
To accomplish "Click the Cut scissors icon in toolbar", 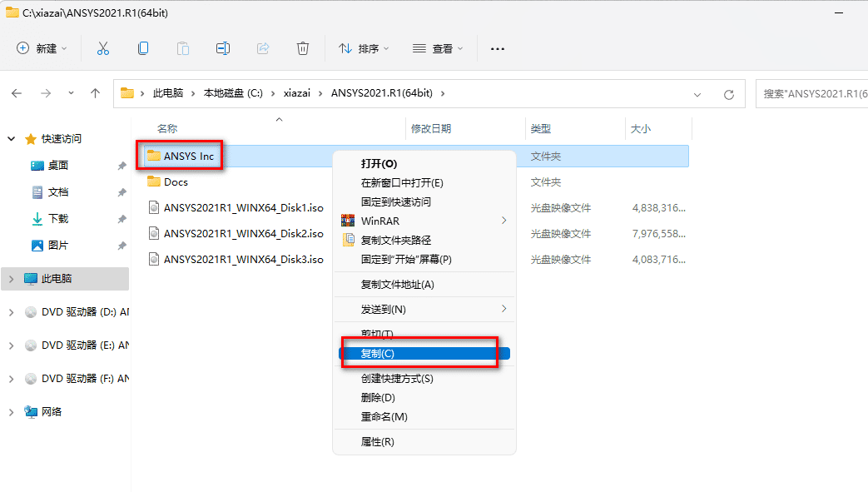I will click(103, 48).
